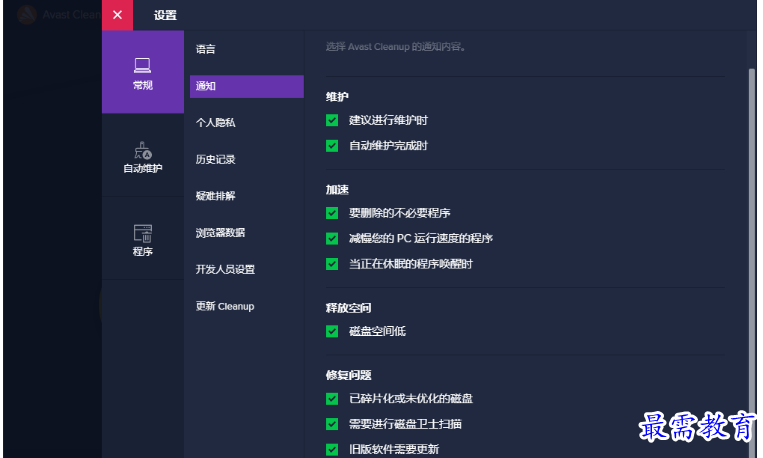Close the settings panel with red X

[117, 15]
